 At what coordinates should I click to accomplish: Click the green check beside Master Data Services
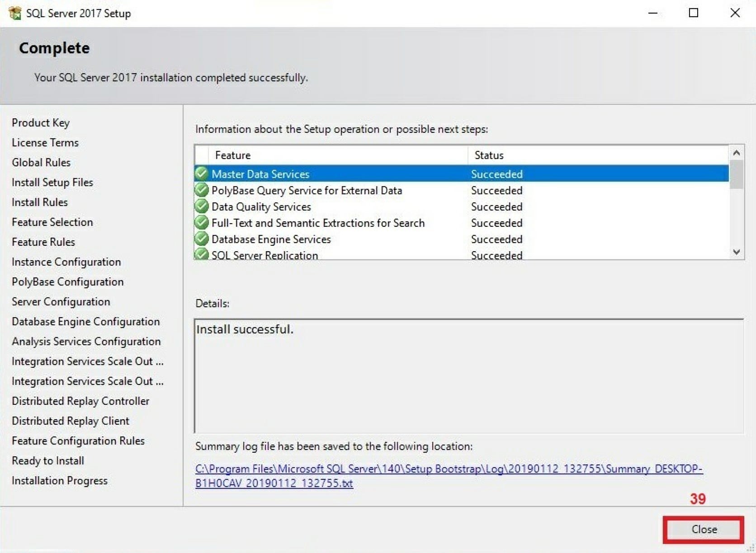202,173
